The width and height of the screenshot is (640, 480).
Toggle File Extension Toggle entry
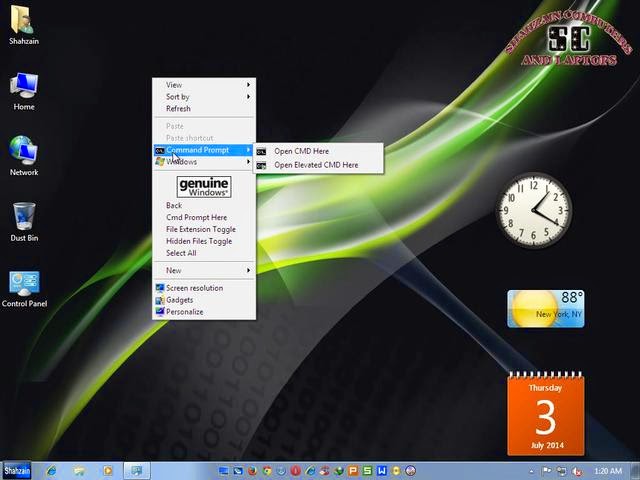204,229
